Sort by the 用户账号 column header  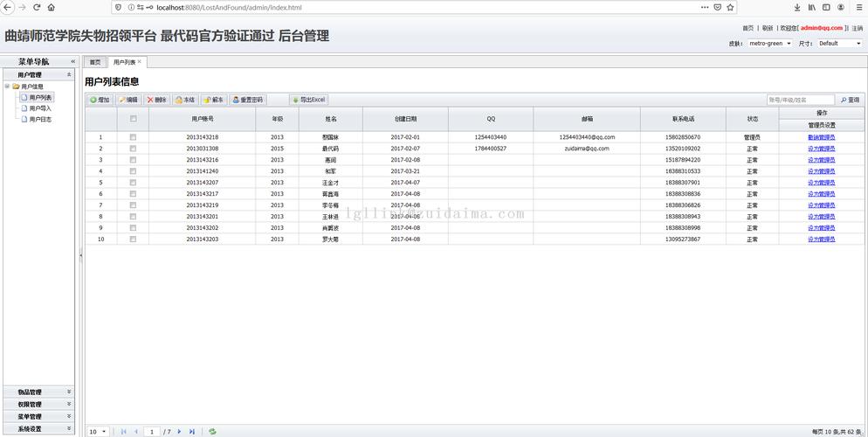(203, 119)
